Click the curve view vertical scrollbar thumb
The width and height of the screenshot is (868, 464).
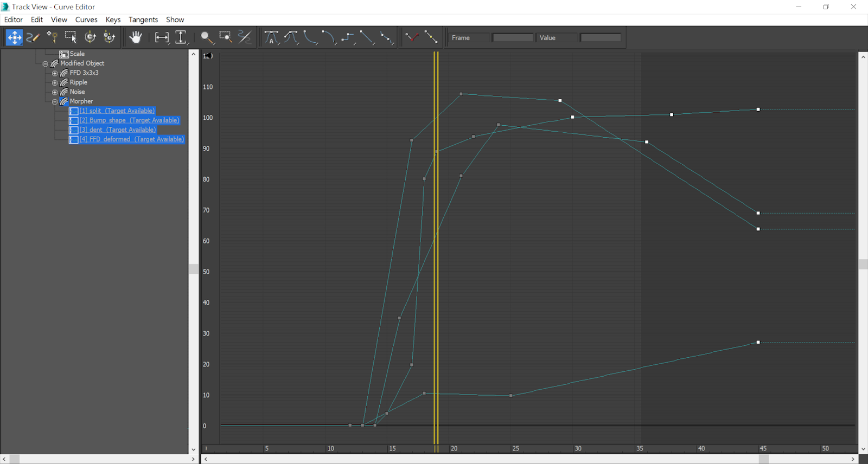coord(863,264)
